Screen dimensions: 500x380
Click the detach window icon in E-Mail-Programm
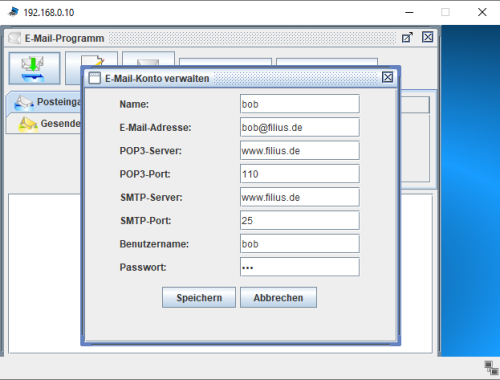point(407,37)
